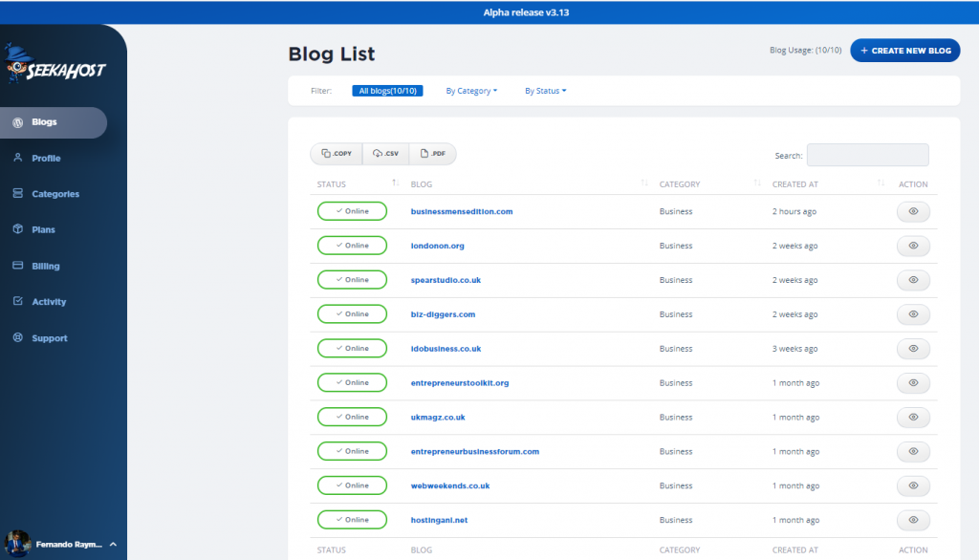The width and height of the screenshot is (979, 560).
Task: Click the Blog Usage: (10/10) text
Action: (805, 50)
